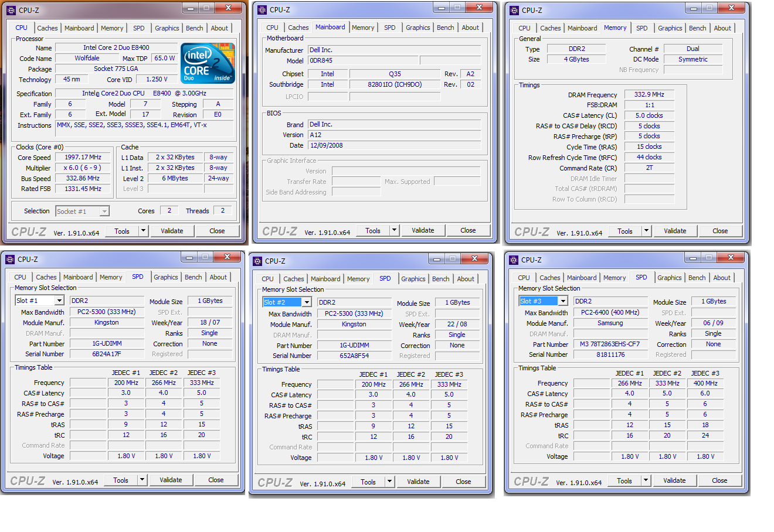Click Validate in the CPU tab window
The width and height of the screenshot is (774, 532).
tap(172, 231)
